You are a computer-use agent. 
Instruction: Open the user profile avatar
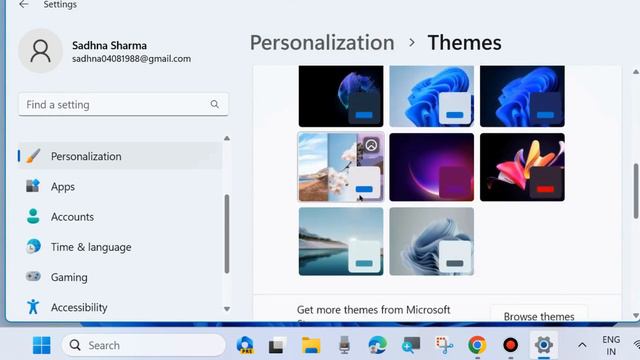[40, 51]
